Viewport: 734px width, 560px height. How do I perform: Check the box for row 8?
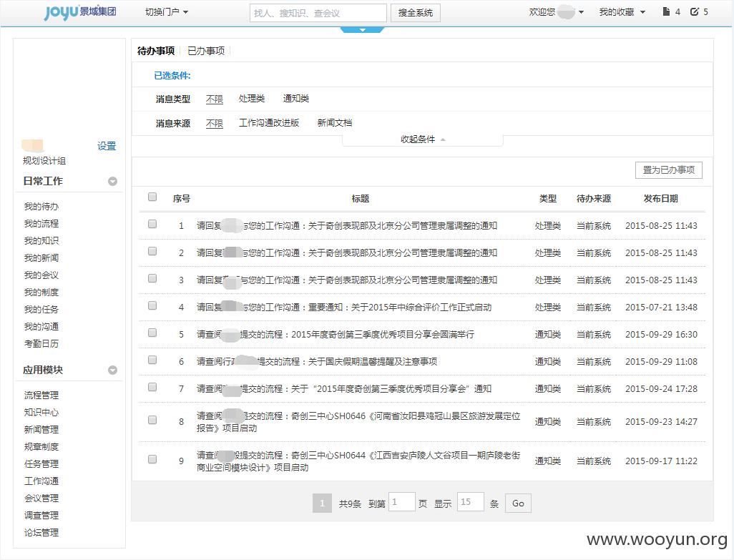152,420
